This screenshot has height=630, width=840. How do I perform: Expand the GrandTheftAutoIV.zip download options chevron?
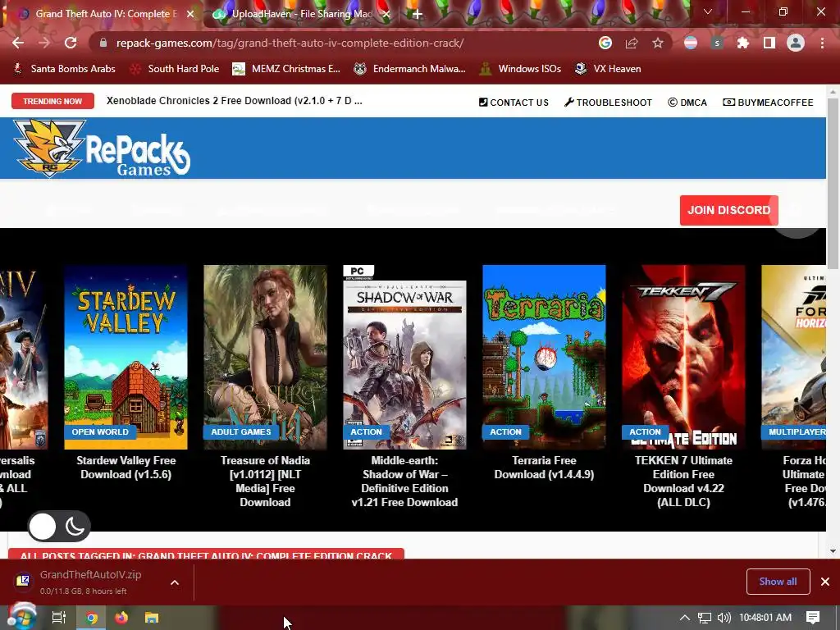(175, 582)
